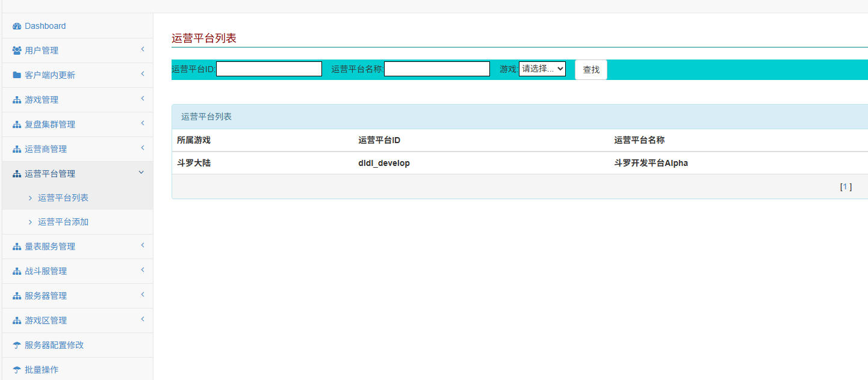Expand 服务器管理 using its chevron
868x380 pixels.
(143, 295)
